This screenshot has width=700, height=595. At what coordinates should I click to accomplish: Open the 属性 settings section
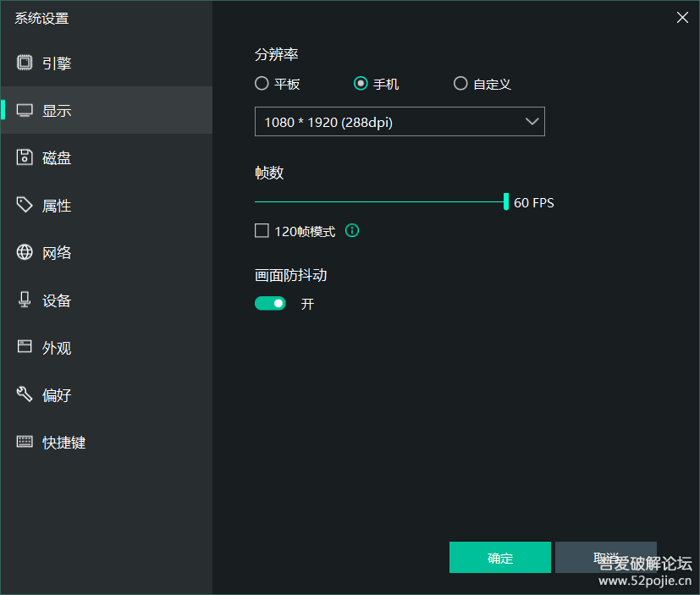(x=107, y=206)
